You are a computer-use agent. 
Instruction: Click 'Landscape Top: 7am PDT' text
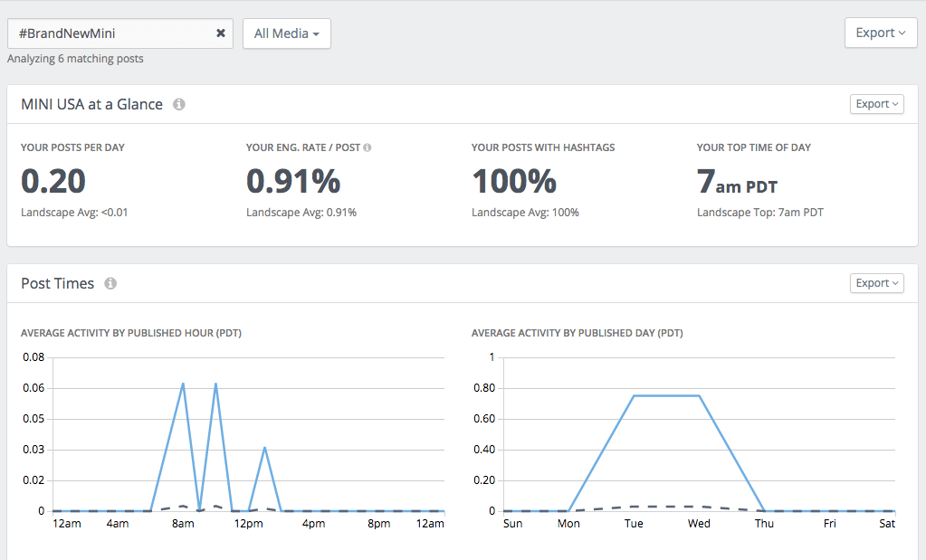pyautogui.click(x=760, y=213)
